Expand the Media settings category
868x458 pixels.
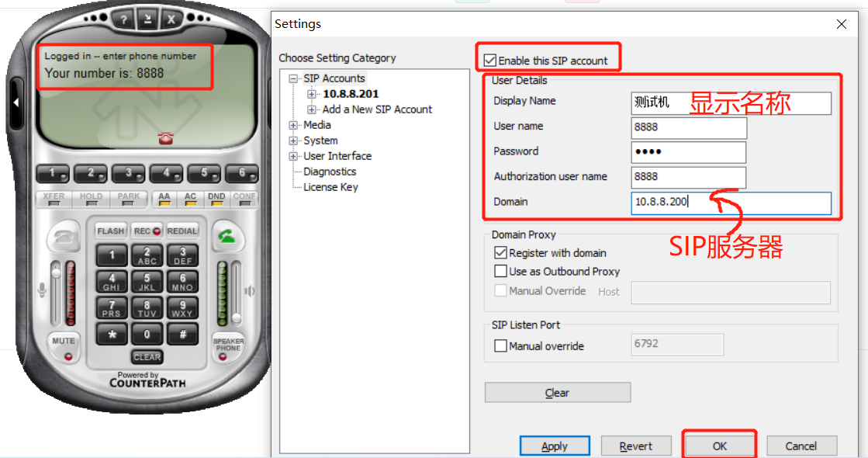(293, 125)
